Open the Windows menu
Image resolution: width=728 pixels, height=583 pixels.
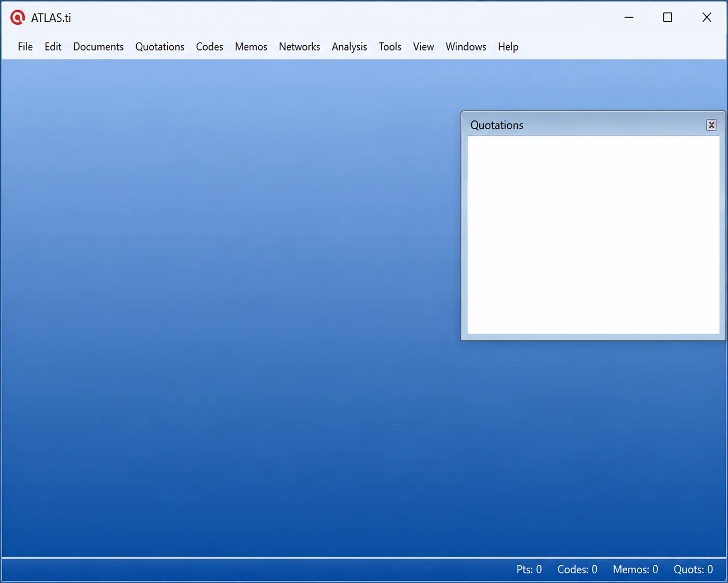coord(466,47)
